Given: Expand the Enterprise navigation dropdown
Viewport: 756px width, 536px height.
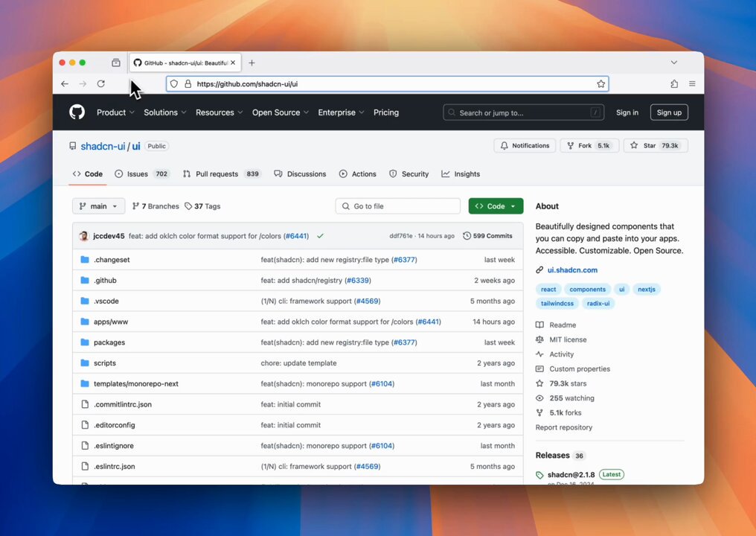Looking at the screenshot, I should coord(341,112).
